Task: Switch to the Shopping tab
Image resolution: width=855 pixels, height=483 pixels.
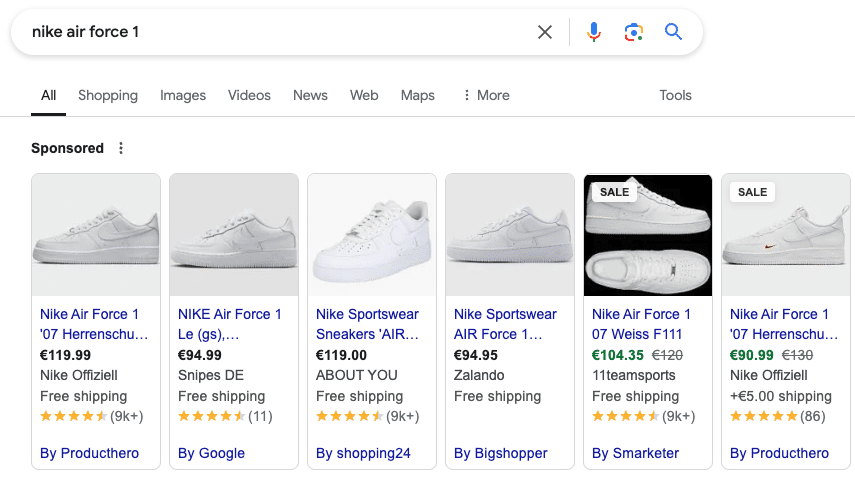Action: [x=108, y=95]
